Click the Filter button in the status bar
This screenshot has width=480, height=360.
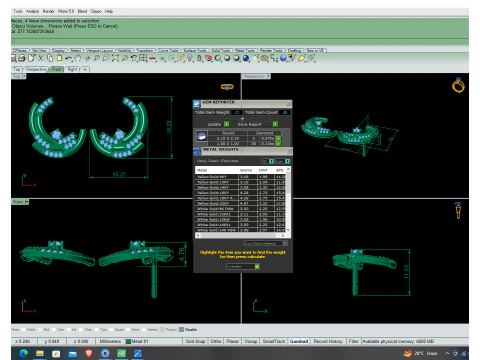(x=353, y=341)
